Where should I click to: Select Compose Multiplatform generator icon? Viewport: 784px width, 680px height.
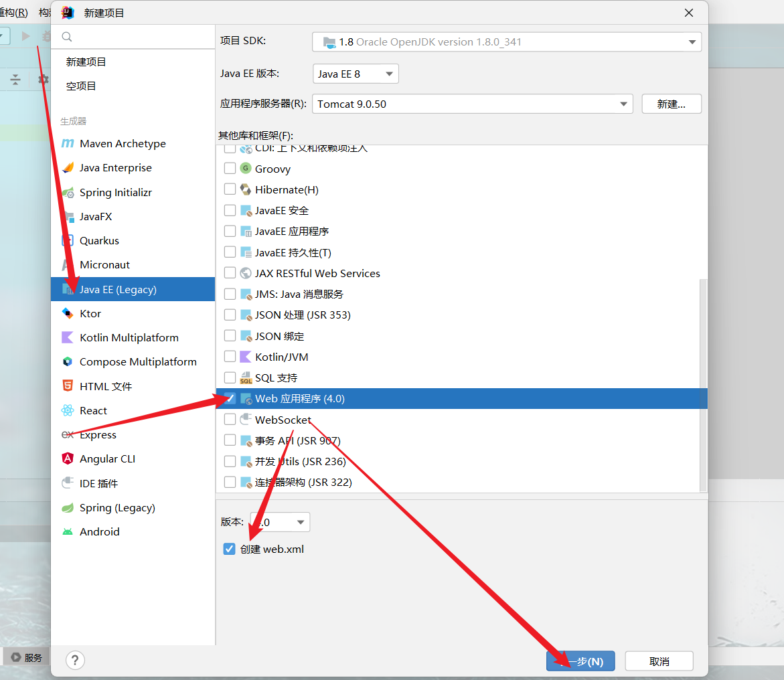coord(68,361)
